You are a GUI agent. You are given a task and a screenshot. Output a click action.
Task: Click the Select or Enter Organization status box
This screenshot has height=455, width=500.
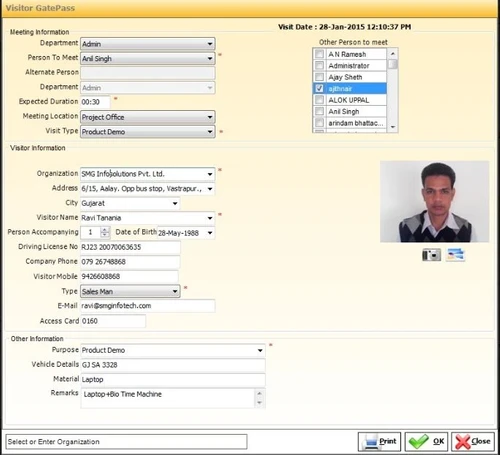click(x=126, y=442)
